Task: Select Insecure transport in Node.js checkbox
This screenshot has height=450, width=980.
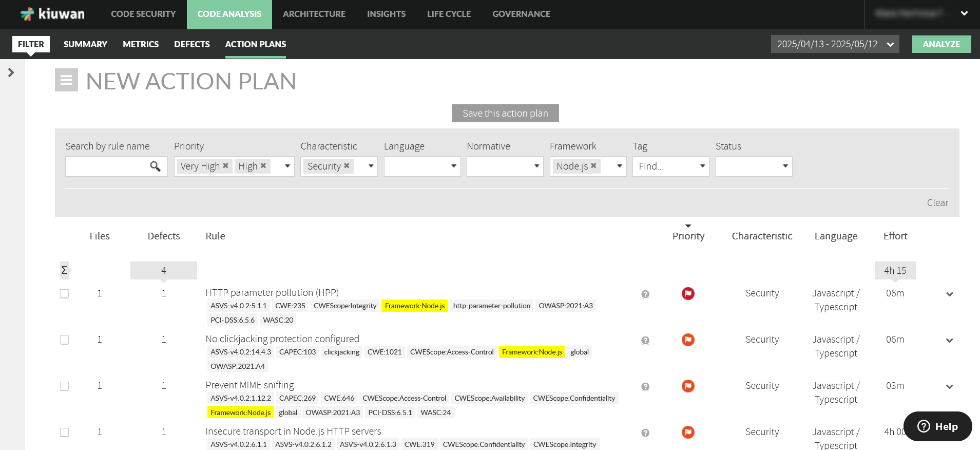Action: click(x=64, y=432)
